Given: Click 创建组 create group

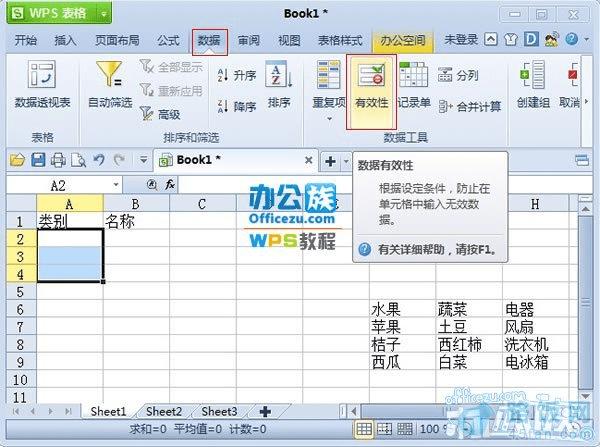Looking at the screenshot, I should (533, 85).
